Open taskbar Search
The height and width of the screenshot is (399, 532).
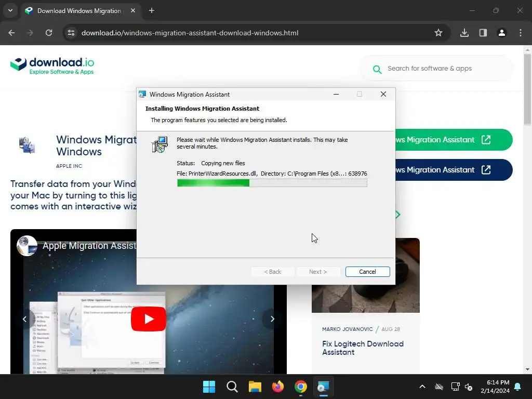click(x=232, y=387)
